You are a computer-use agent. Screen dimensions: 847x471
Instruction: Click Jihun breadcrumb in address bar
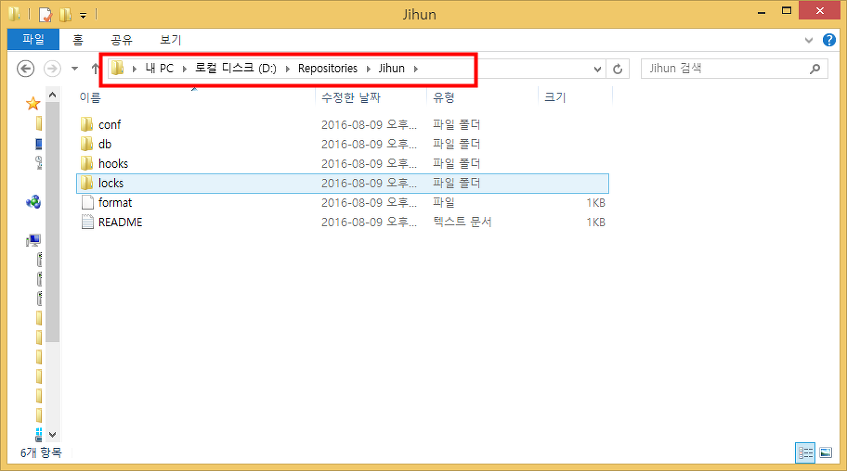392,69
